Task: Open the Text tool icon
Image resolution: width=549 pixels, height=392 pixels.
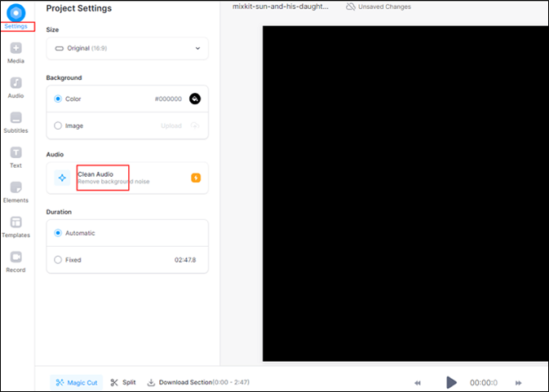Action: (x=15, y=152)
